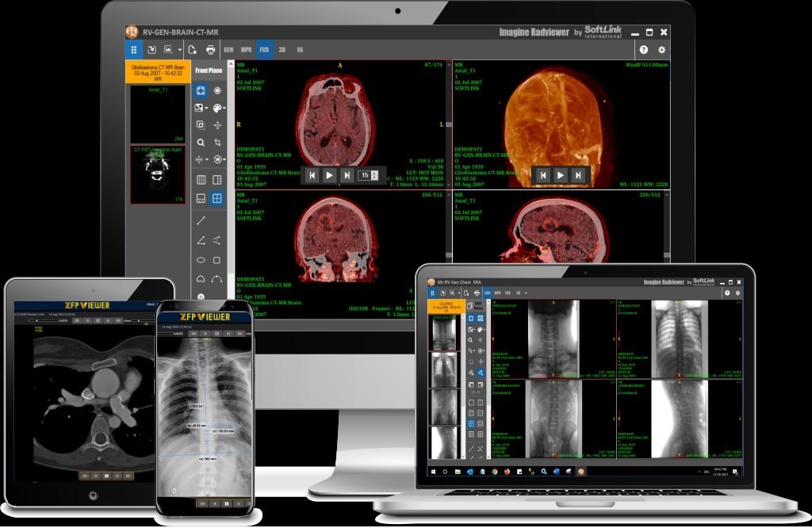Select the arc curve tool
Image resolution: width=812 pixels, height=528 pixels.
point(217,279)
